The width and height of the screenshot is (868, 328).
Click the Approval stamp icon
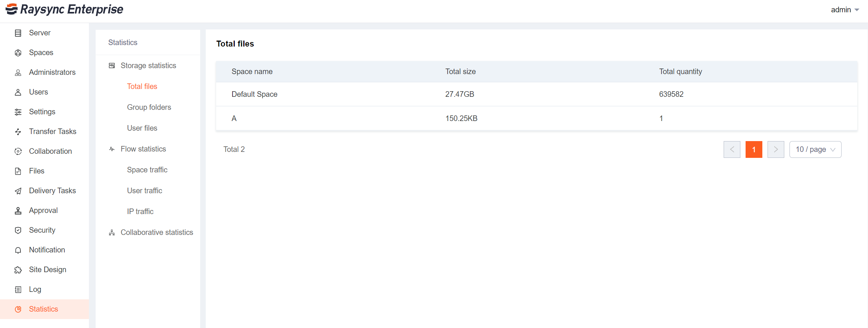point(18,211)
